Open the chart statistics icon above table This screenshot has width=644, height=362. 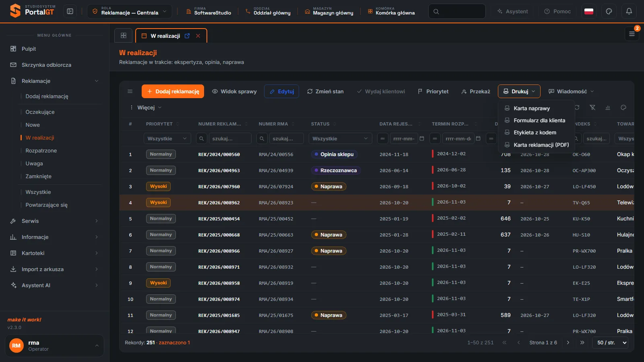pyautogui.click(x=608, y=107)
